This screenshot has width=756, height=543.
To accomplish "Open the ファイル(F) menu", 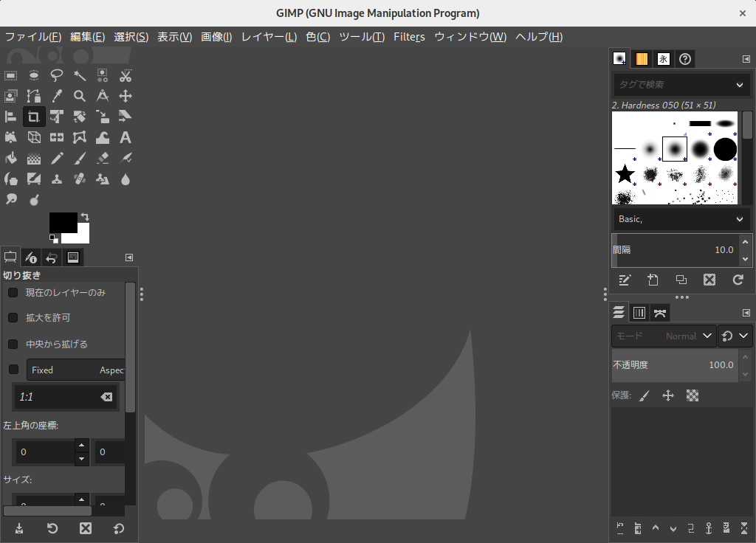I will pos(32,37).
